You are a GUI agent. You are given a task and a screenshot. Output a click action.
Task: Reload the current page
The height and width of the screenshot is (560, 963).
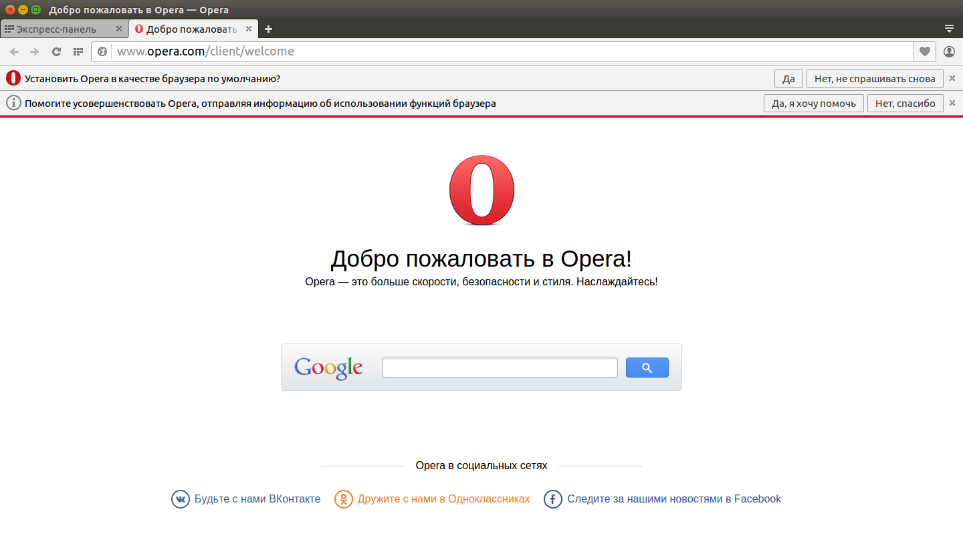pyautogui.click(x=56, y=51)
